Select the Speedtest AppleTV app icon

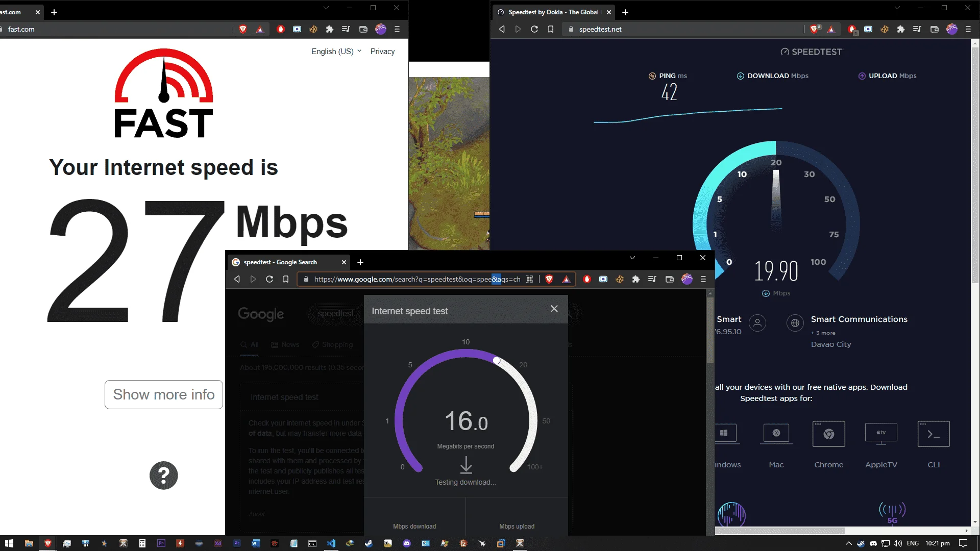[x=881, y=434]
